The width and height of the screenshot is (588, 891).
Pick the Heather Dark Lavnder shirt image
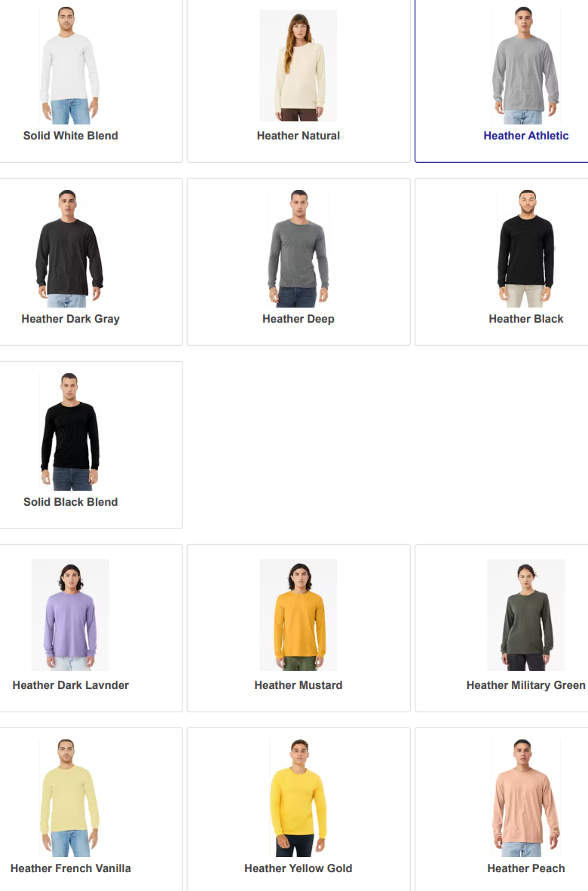(70, 615)
